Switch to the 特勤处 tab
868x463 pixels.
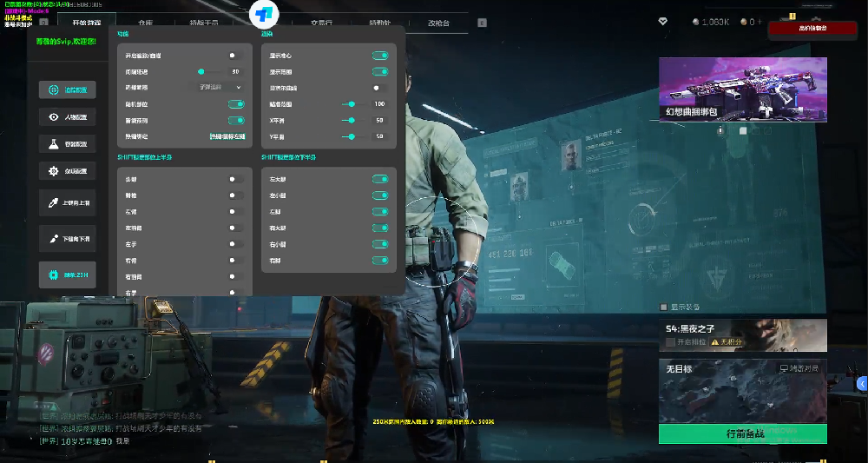(x=380, y=23)
